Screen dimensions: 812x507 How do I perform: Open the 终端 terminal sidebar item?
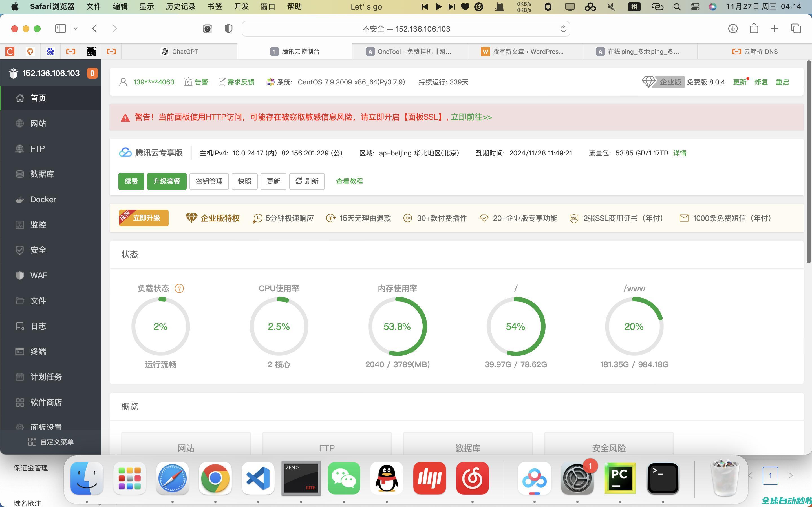tap(38, 352)
